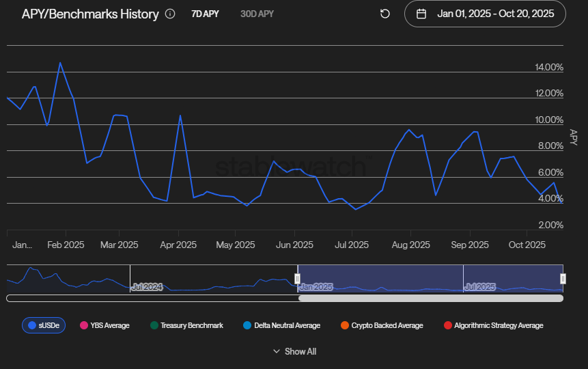Click the Jul 2024 marker in the navigator
The width and height of the screenshot is (588, 369).
click(x=148, y=287)
